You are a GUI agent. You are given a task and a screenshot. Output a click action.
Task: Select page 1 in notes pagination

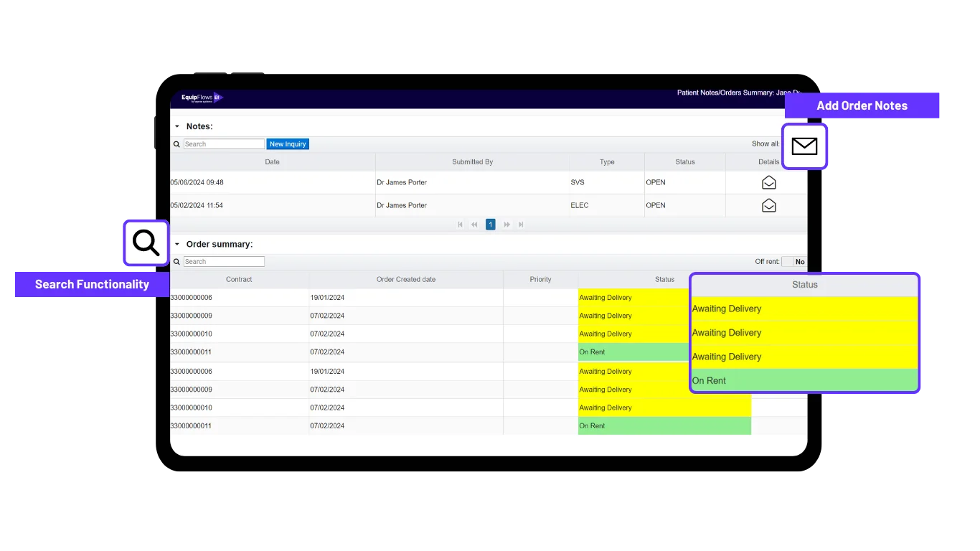[491, 225]
